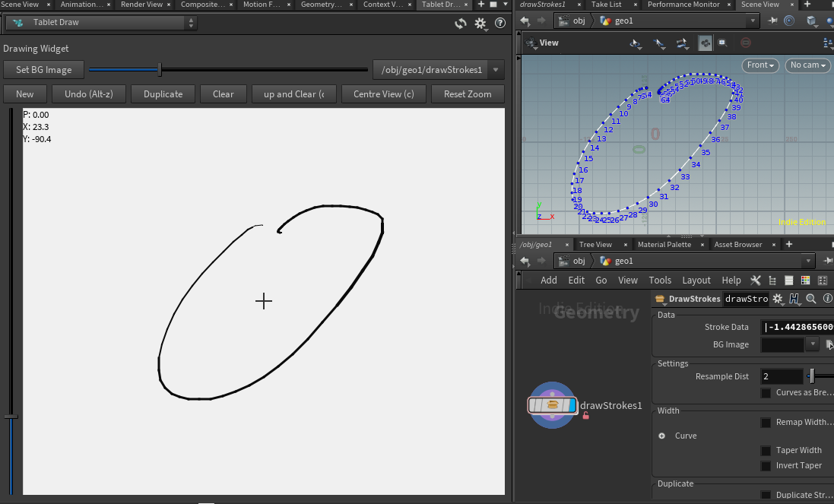This screenshot has width=834, height=504.
Task: Open the view options icon at viewport toolbar right
Action: (x=827, y=44)
